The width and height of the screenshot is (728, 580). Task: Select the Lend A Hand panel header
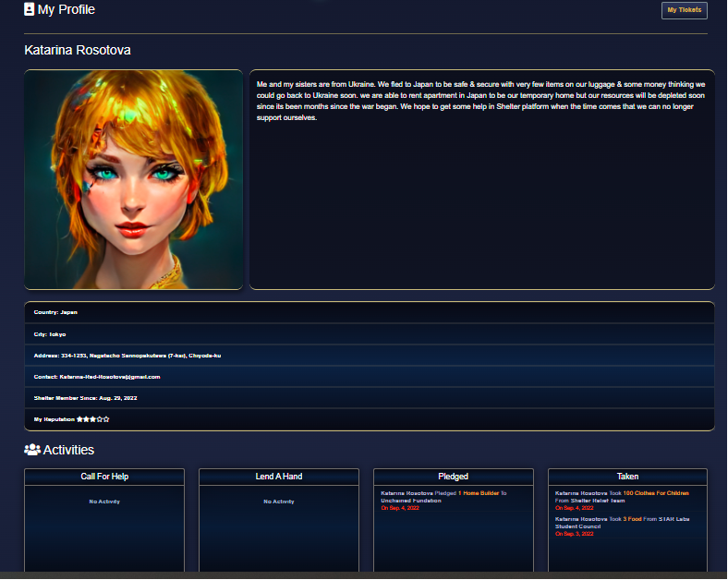coord(279,477)
